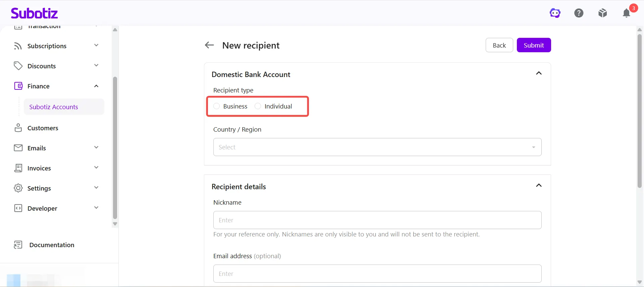
Task: Click the sidebar scrollbar thumb
Action: tap(115, 148)
